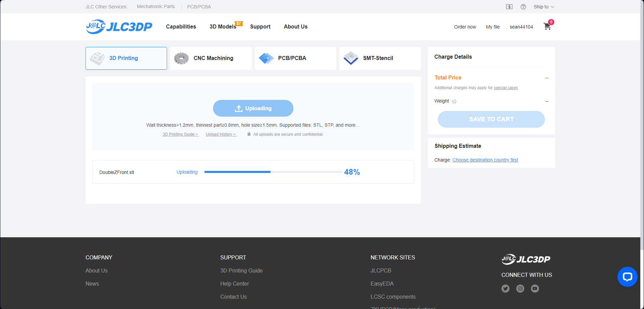Open footer About Us link

[x=97, y=270]
